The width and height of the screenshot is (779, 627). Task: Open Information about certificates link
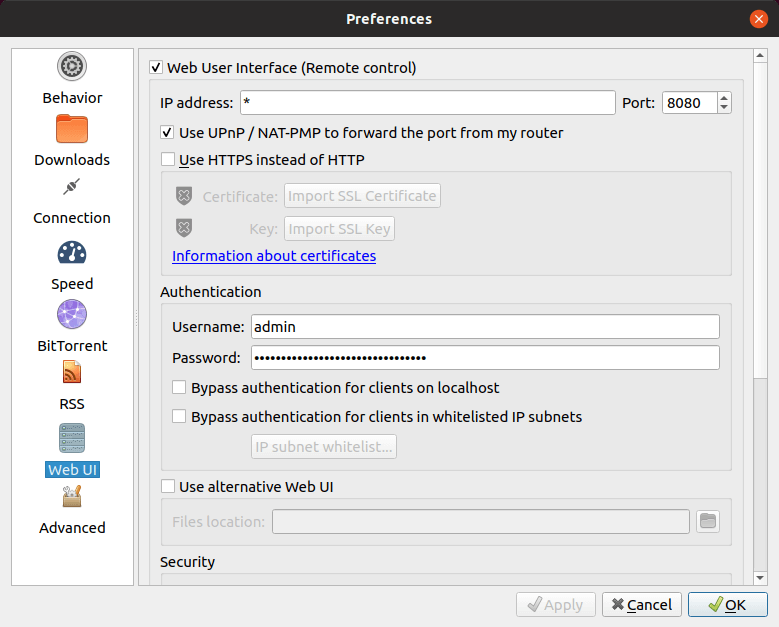click(274, 256)
